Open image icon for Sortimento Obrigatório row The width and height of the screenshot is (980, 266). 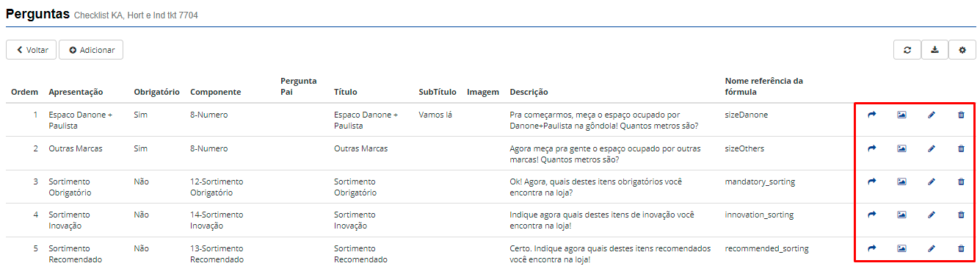coord(901,181)
